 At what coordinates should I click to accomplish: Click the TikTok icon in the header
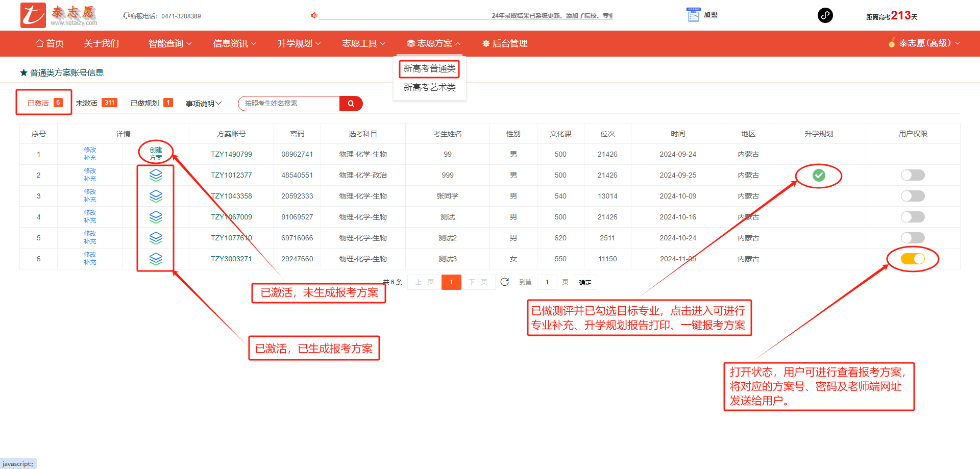(825, 15)
